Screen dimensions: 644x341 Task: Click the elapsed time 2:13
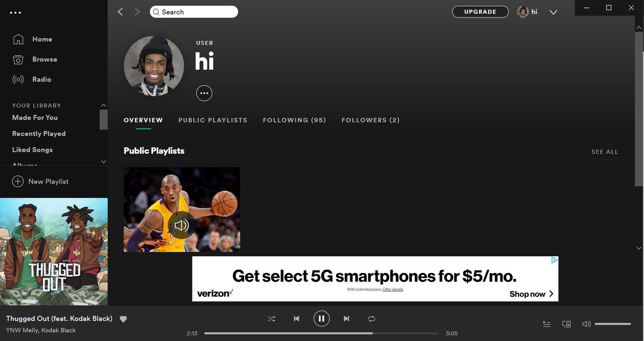click(192, 333)
